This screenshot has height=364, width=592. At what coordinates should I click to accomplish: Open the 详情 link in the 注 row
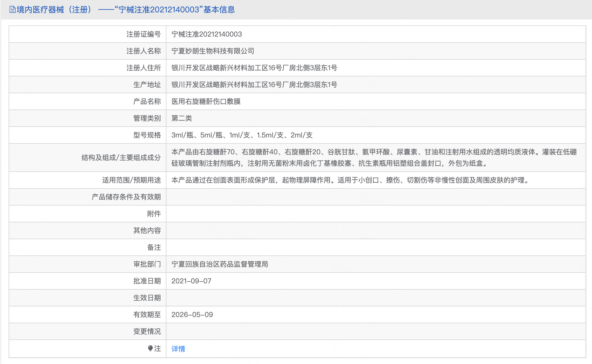coord(178,349)
